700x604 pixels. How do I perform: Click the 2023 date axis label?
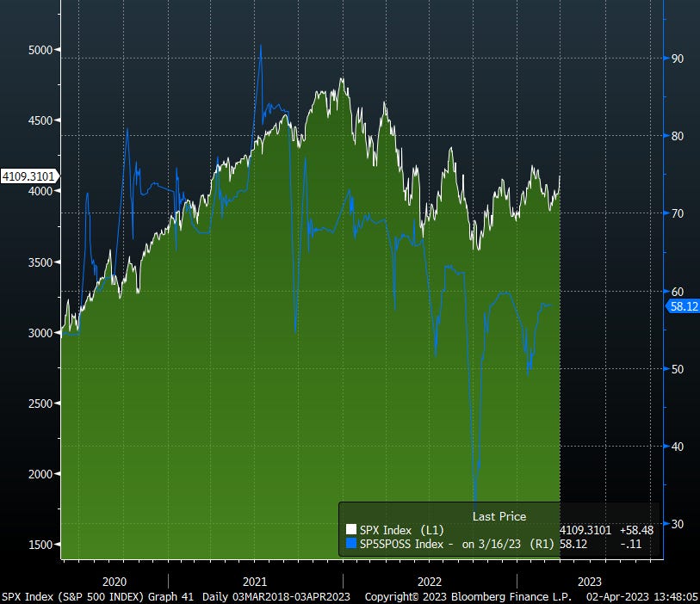pyautogui.click(x=592, y=582)
